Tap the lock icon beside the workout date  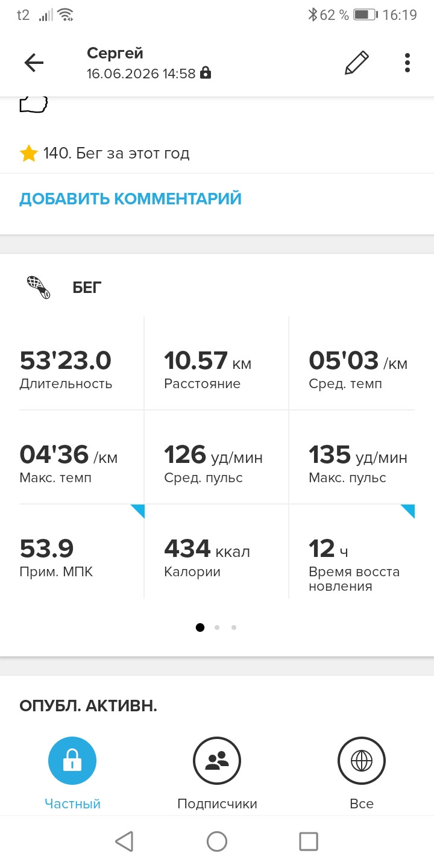click(206, 74)
